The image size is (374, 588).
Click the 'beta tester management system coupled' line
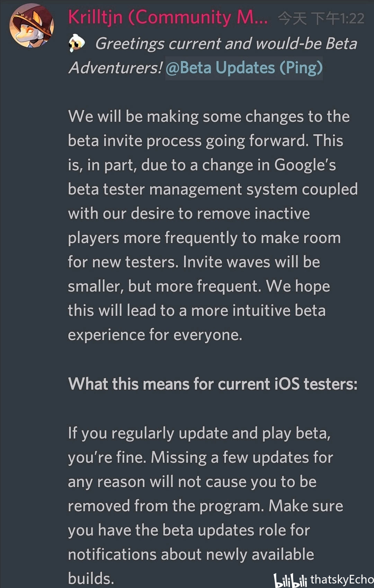tap(213, 190)
